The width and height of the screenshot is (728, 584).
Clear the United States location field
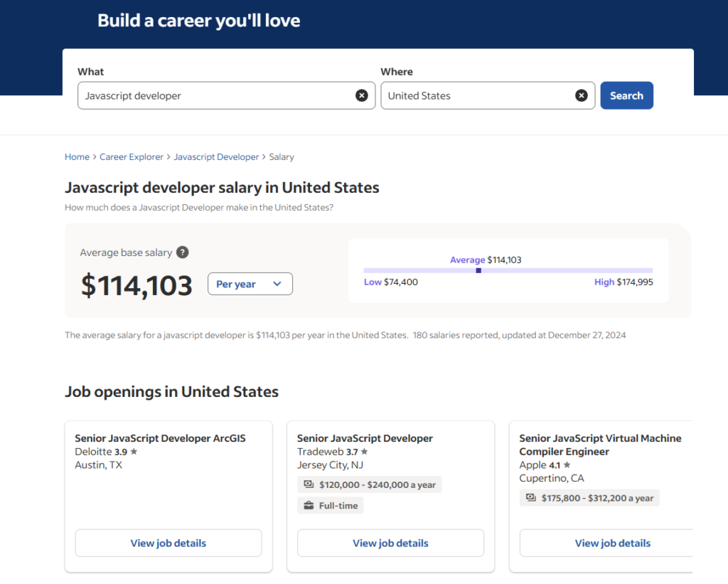582,96
